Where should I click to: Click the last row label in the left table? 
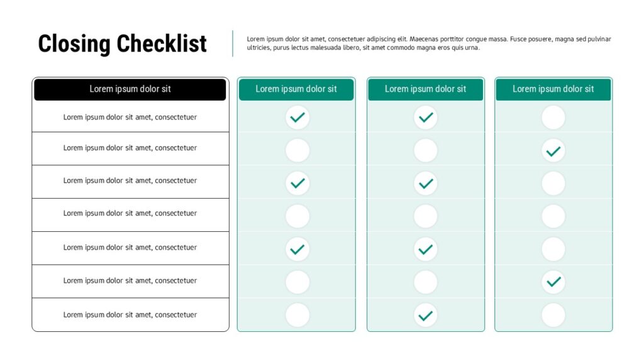click(x=130, y=315)
